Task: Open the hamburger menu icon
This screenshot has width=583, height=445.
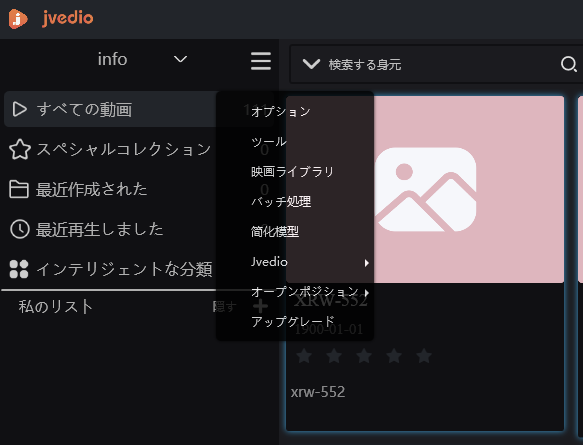Action: click(261, 61)
